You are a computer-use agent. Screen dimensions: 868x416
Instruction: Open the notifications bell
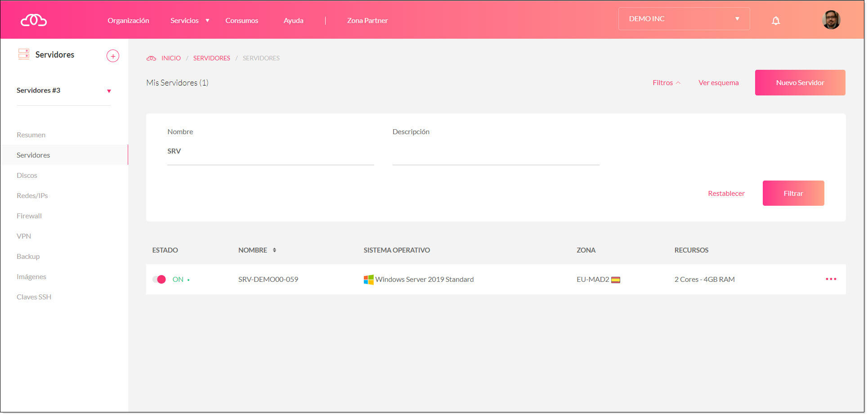(x=776, y=21)
